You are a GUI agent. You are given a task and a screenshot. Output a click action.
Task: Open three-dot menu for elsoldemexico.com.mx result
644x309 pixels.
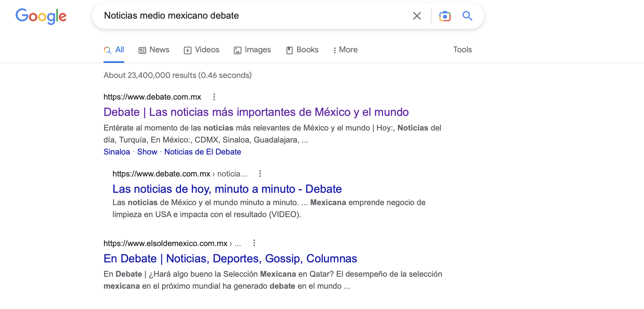254,243
